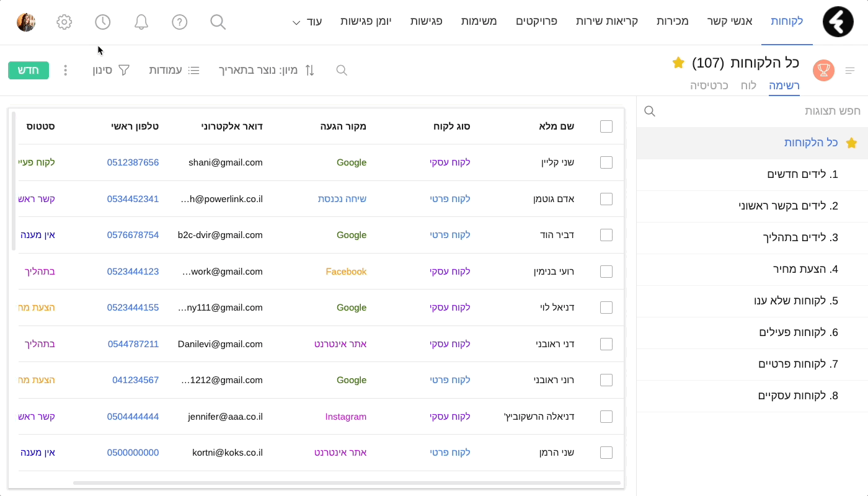
Task: Click phone number 0534452341
Action: coord(133,199)
